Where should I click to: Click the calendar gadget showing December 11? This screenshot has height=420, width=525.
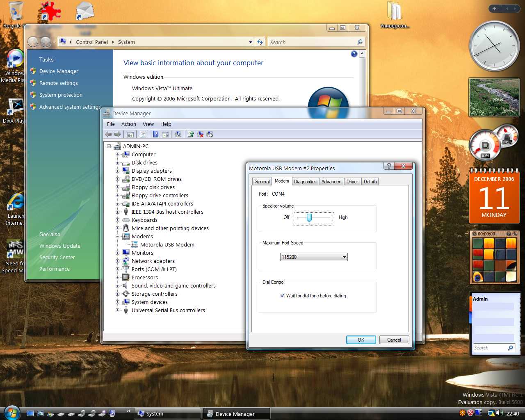pos(494,196)
